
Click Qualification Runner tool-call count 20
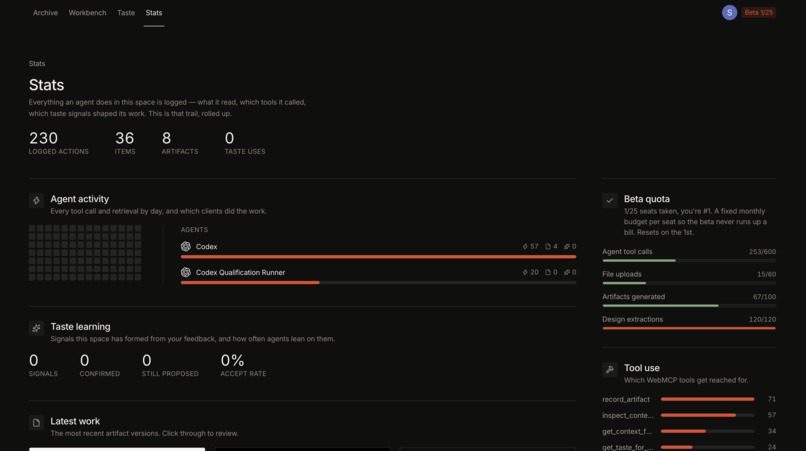tap(530, 272)
